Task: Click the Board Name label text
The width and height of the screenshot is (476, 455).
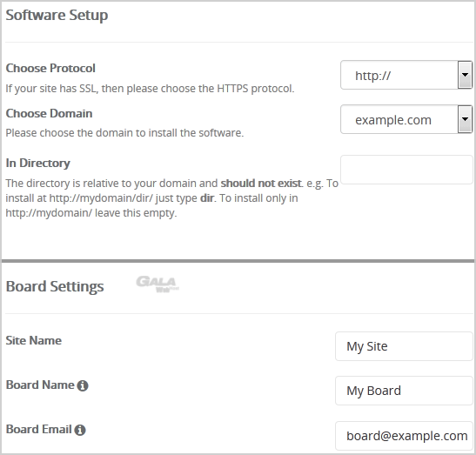Action: pos(40,385)
